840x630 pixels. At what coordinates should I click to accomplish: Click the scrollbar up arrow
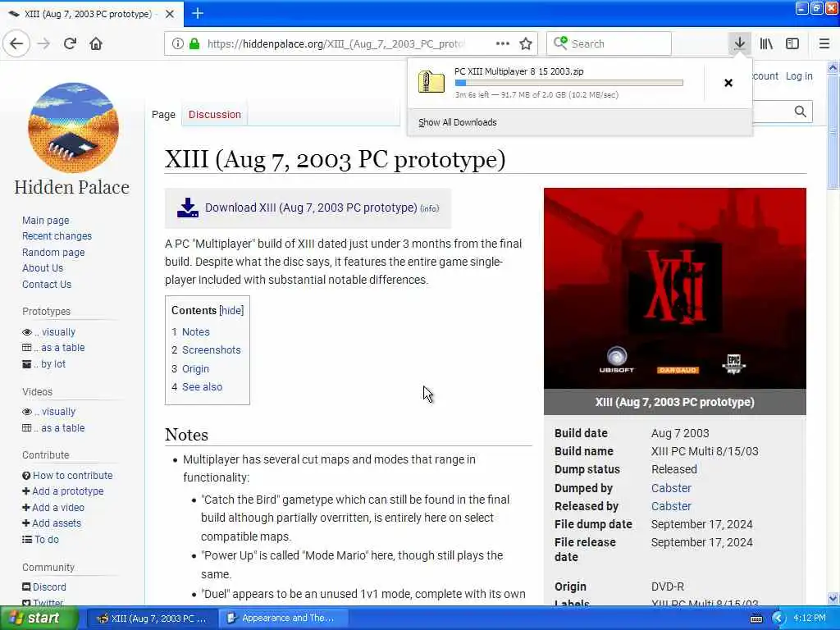coord(833,68)
